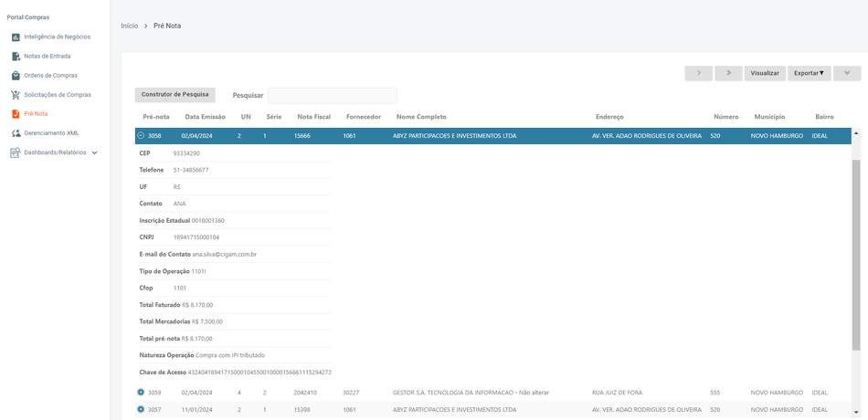Click date 11/01/2024 cell
868x420 pixels.
tap(196, 409)
